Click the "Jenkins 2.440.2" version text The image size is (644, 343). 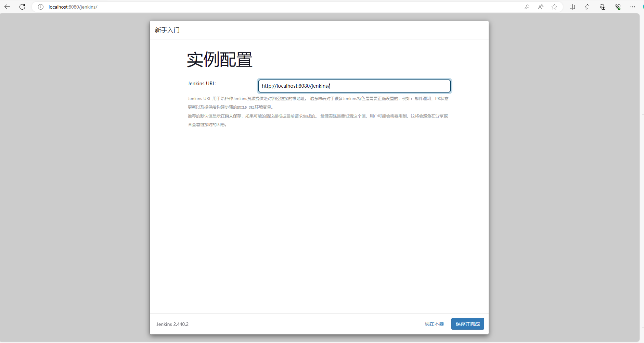[x=172, y=324]
